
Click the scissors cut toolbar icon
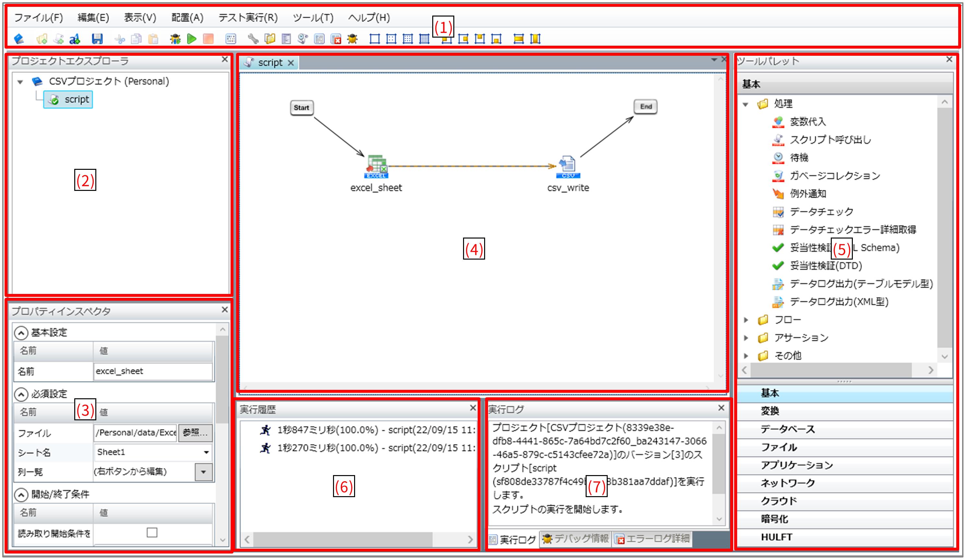(120, 39)
